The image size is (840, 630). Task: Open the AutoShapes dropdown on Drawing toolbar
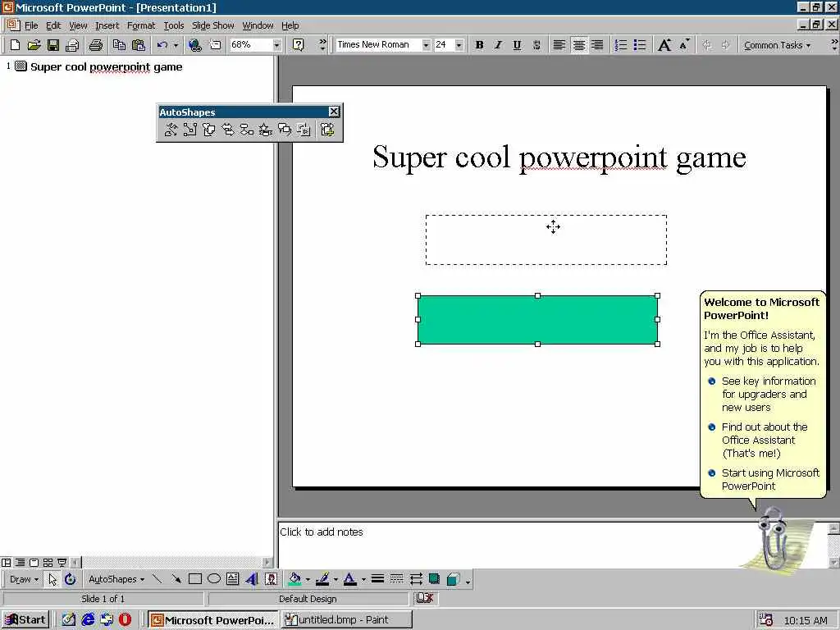(x=116, y=579)
